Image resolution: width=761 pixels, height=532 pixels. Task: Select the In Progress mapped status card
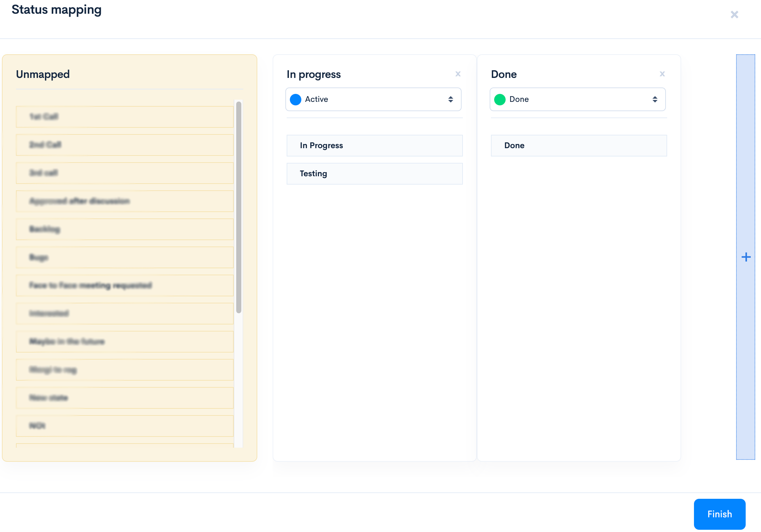pyautogui.click(x=374, y=146)
